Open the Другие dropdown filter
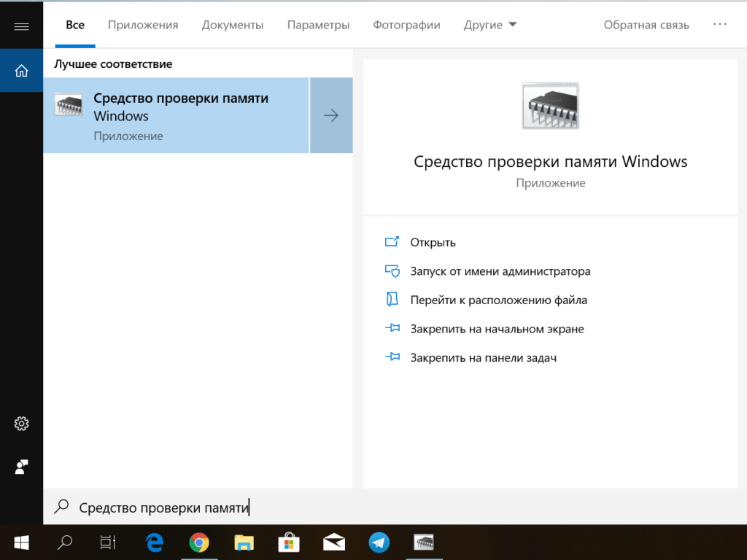Viewport: 747px width, 560px height. [x=490, y=25]
